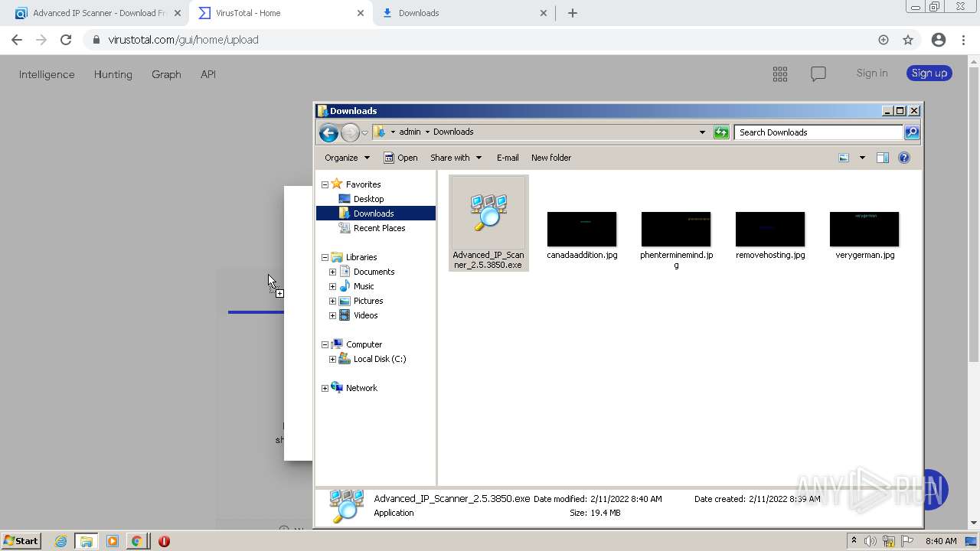Click VirusTotal Sign in link

(x=872, y=73)
